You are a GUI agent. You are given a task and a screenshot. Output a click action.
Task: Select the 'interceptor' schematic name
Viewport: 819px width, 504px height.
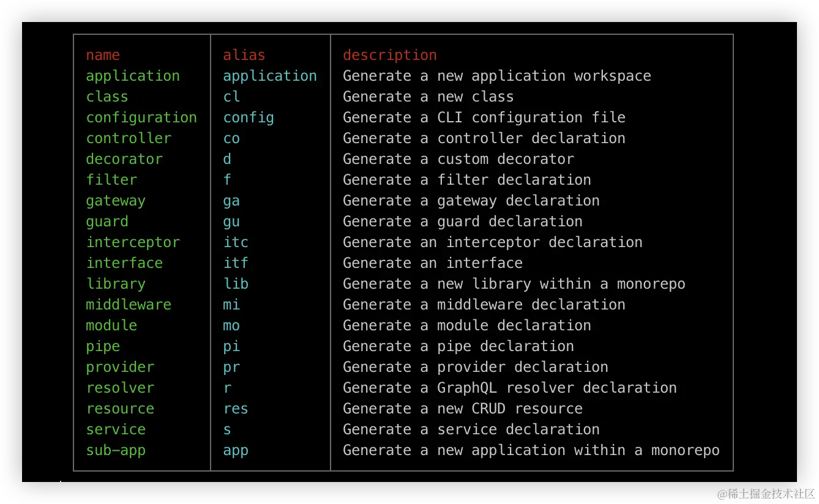(133, 242)
